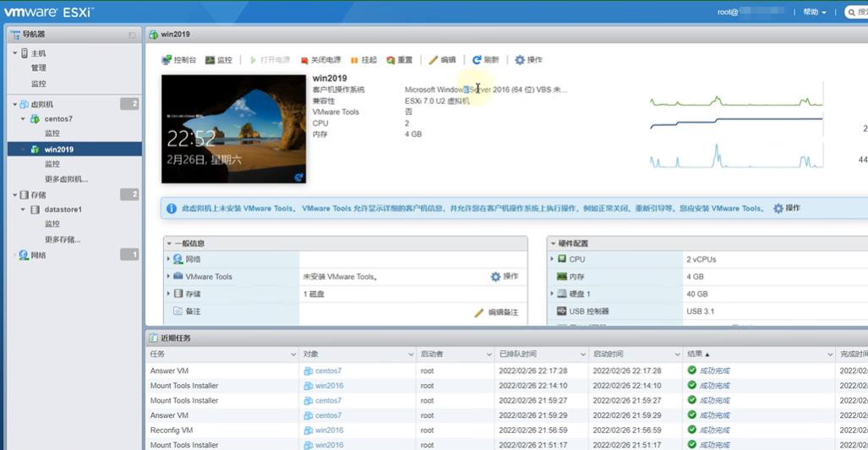Select centos7 in the navigator tree

(x=58, y=119)
